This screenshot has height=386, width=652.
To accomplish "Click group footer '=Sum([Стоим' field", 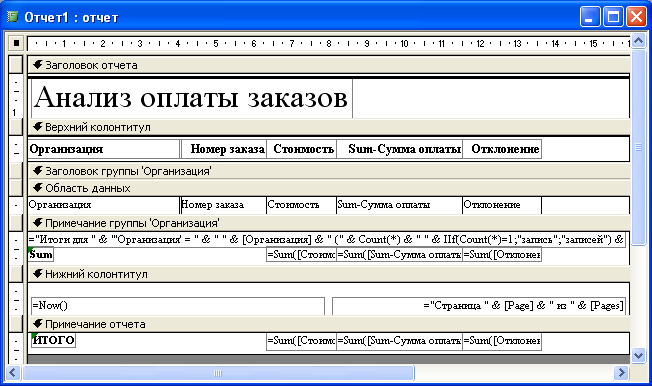I will pyautogui.click(x=301, y=255).
